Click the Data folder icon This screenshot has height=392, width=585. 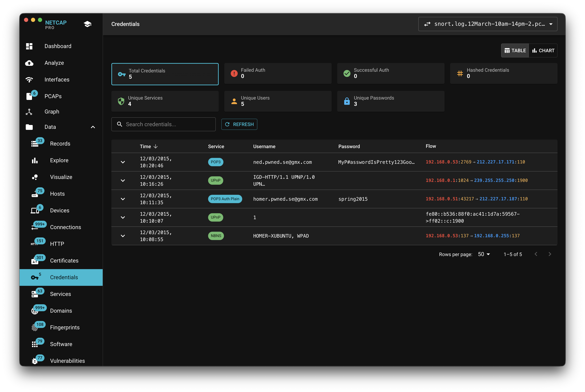coord(29,127)
